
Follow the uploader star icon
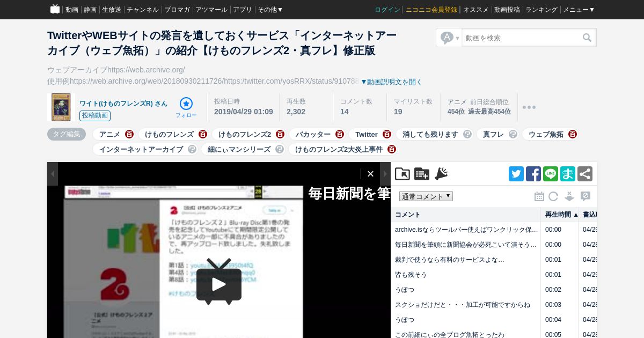186,104
